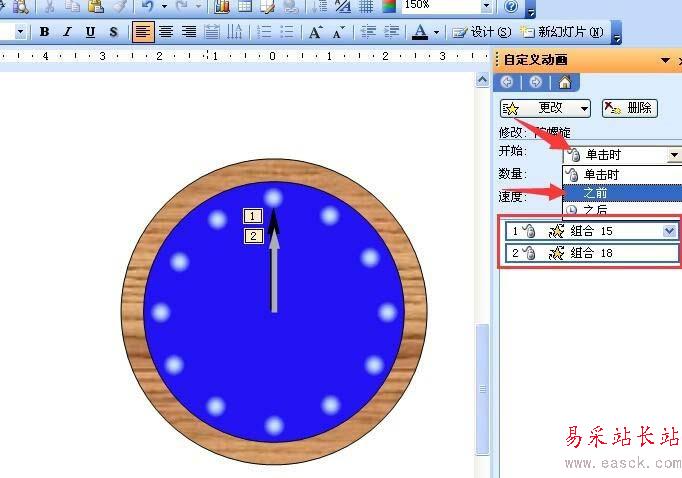The width and height of the screenshot is (682, 478).
Task: Click animation tag 2 on slide
Action: click(253, 236)
